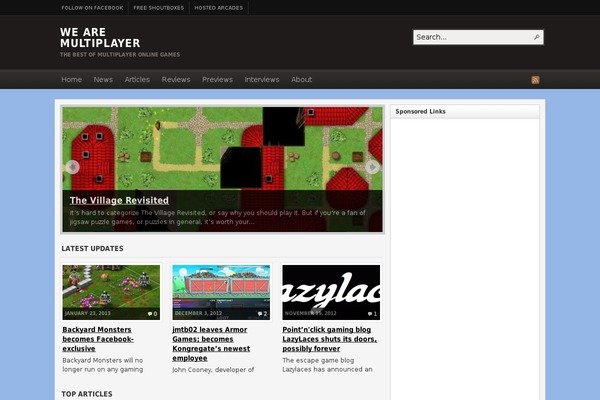Click the December 3, 2012 date label
This screenshot has height=400, width=600.
(198, 313)
